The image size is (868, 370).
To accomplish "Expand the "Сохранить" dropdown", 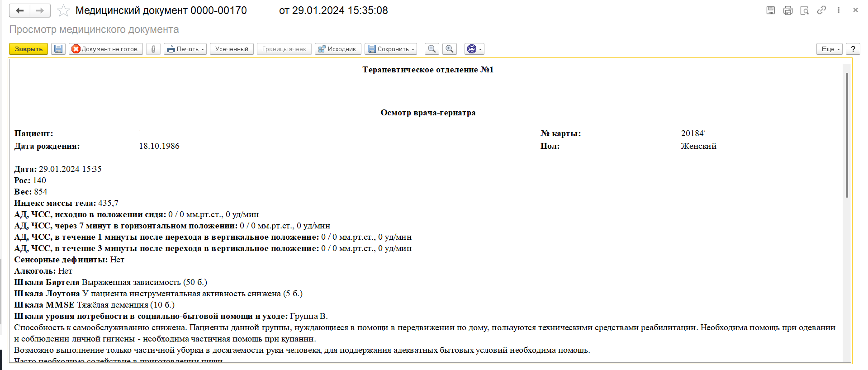I will (x=391, y=49).
